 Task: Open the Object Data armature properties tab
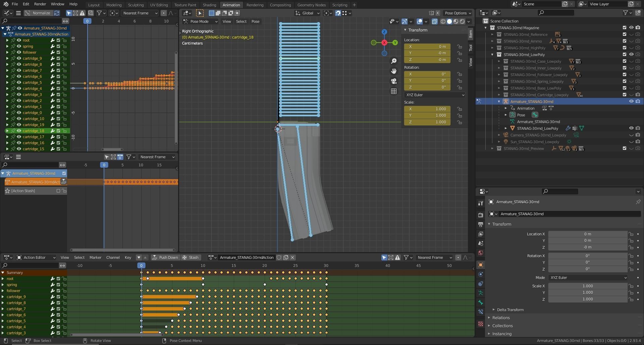coord(481,293)
